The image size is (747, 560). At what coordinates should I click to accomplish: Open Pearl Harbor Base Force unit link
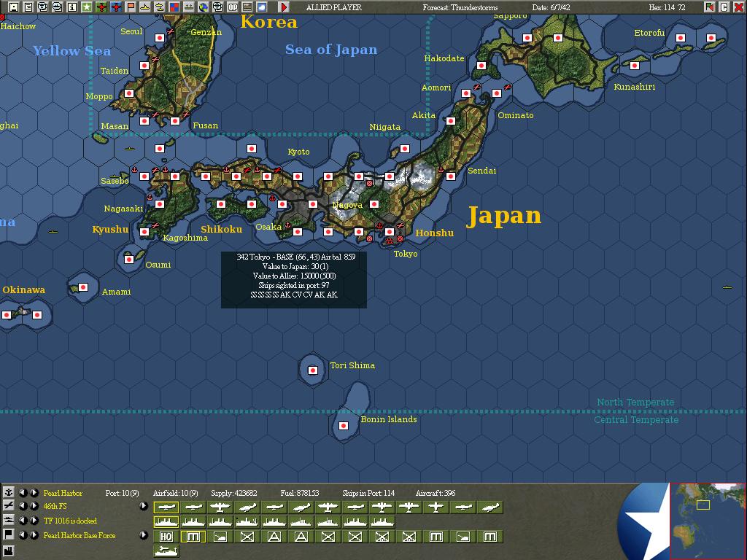[x=80, y=535]
